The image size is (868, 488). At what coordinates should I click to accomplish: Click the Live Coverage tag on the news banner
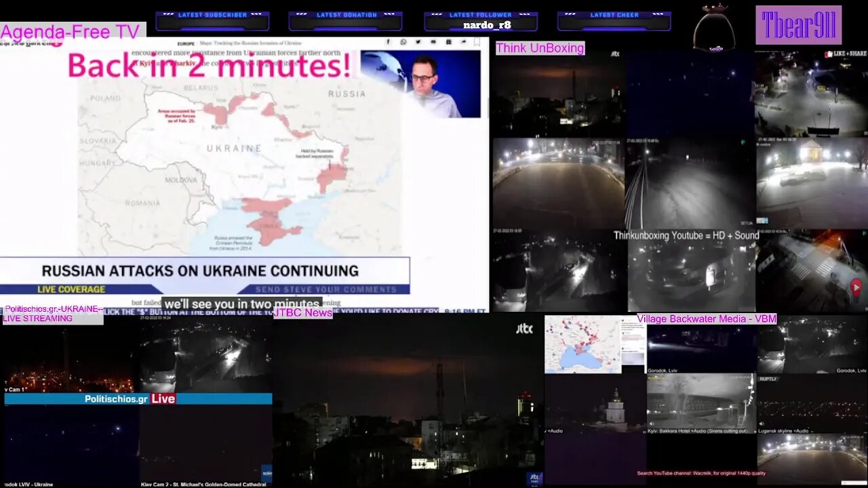[71, 289]
